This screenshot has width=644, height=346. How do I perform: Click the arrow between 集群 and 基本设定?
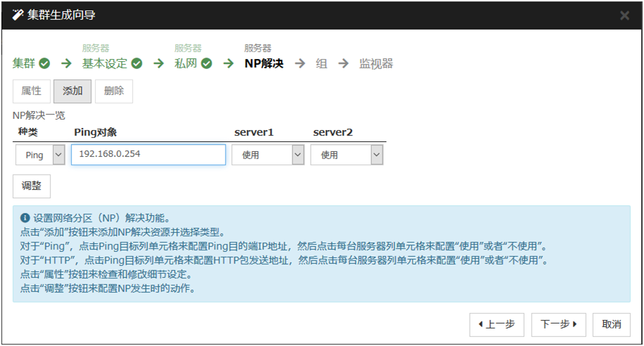[66, 64]
